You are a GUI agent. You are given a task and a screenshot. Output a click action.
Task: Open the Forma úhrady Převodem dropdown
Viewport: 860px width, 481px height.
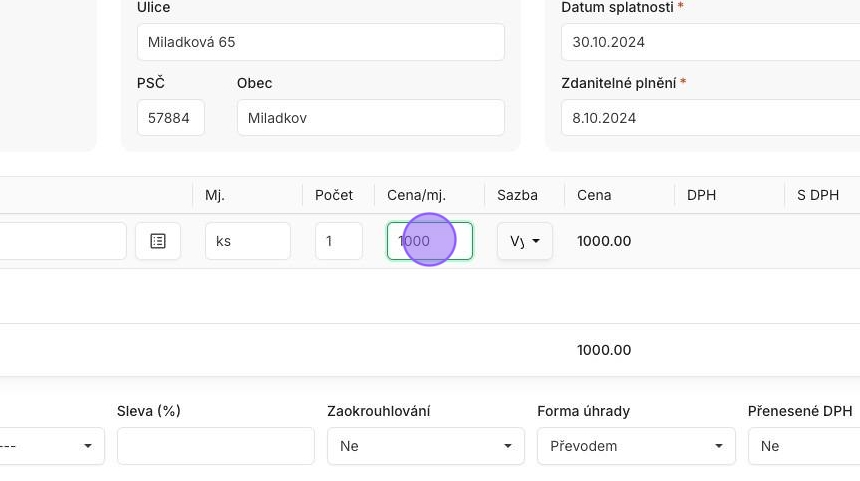(x=635, y=446)
